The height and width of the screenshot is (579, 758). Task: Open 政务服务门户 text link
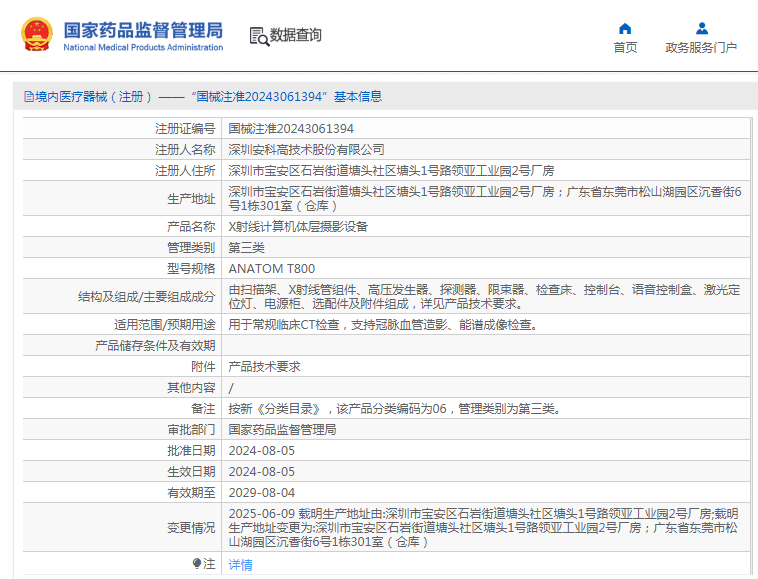[x=701, y=47]
